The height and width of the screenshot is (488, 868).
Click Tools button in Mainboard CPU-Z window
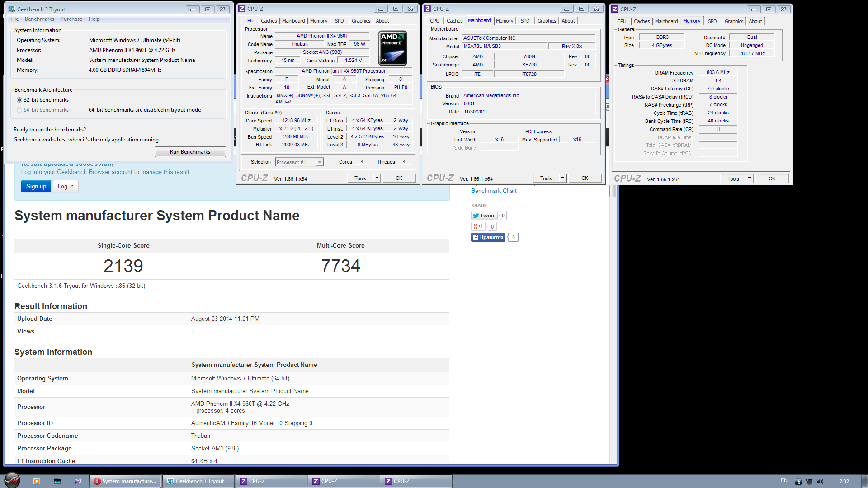546,178
